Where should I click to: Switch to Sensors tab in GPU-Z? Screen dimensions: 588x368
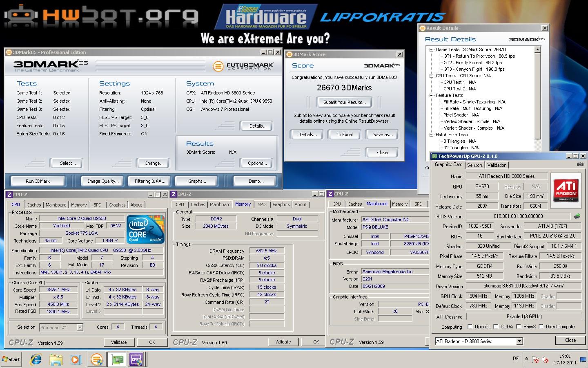(475, 165)
